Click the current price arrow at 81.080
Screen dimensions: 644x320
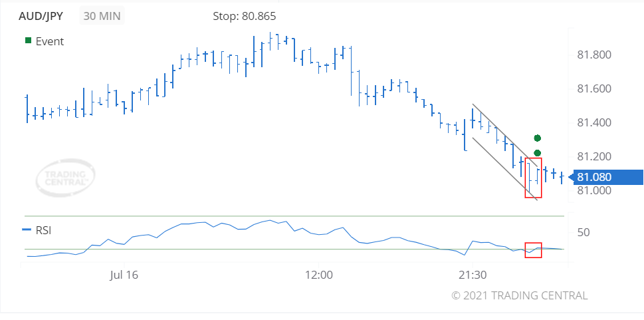(606, 177)
